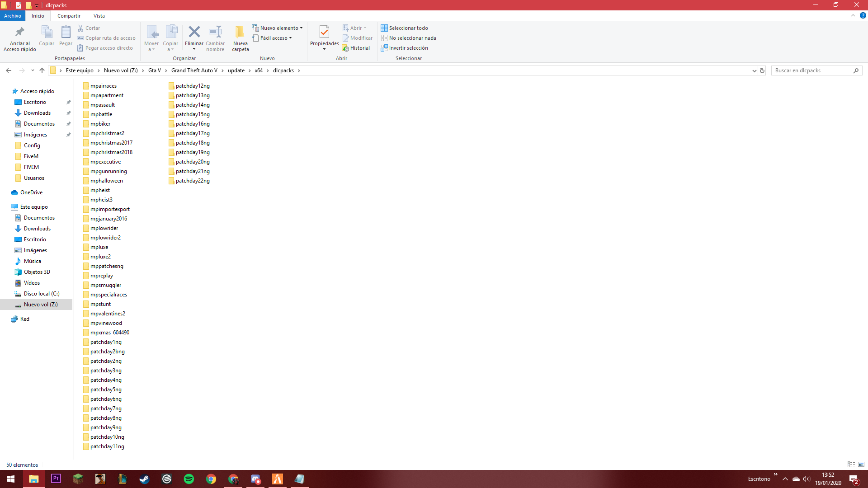Click the Back navigation arrow
This screenshot has height=488, width=868.
click(x=9, y=70)
